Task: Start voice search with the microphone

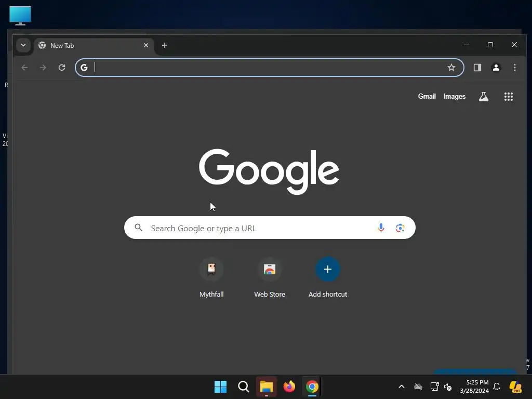Action: [381, 228]
